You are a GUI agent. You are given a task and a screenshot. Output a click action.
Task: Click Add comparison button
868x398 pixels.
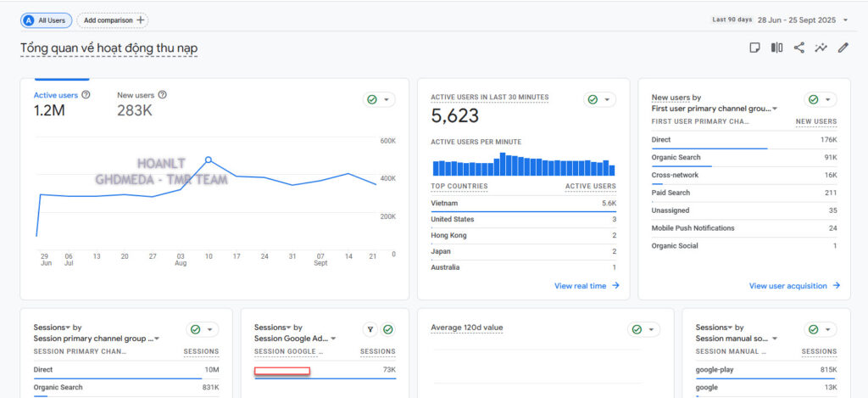pos(112,20)
